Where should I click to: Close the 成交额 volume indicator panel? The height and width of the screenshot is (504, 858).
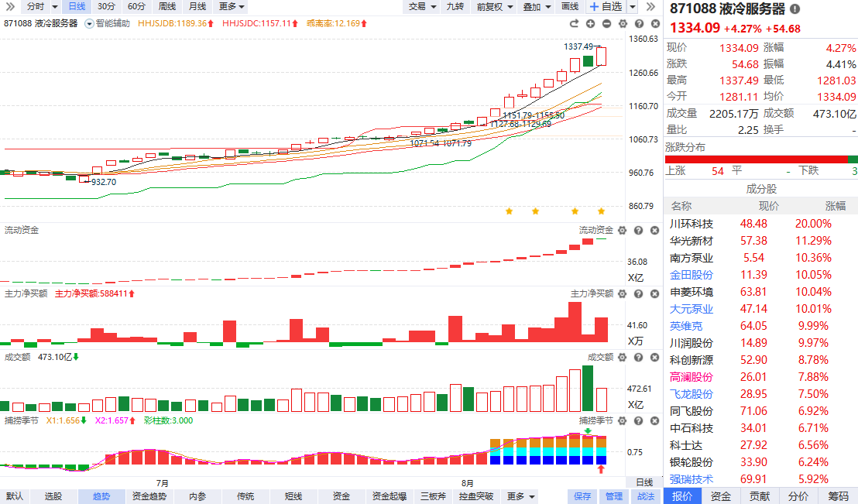[x=653, y=357]
